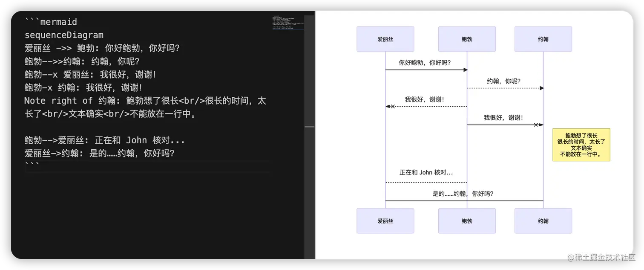Click the bottom 鲍勃 participant box

467,221
